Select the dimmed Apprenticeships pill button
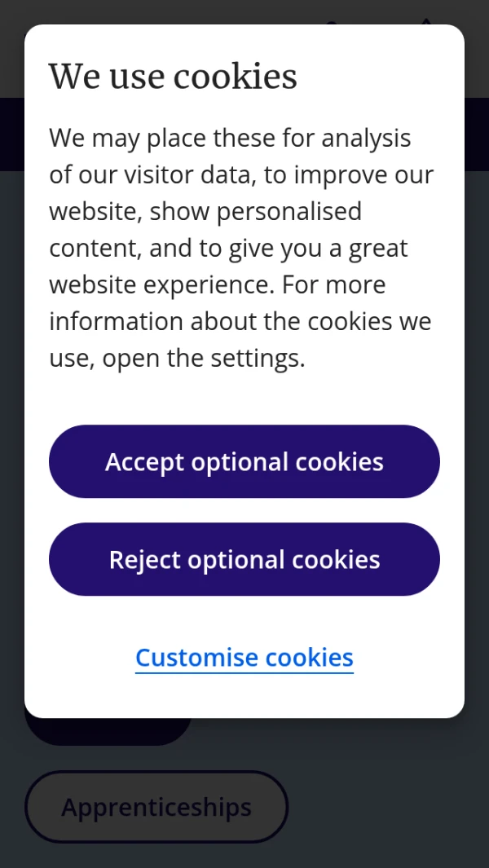Viewport: 489px width, 868px height. [x=156, y=807]
